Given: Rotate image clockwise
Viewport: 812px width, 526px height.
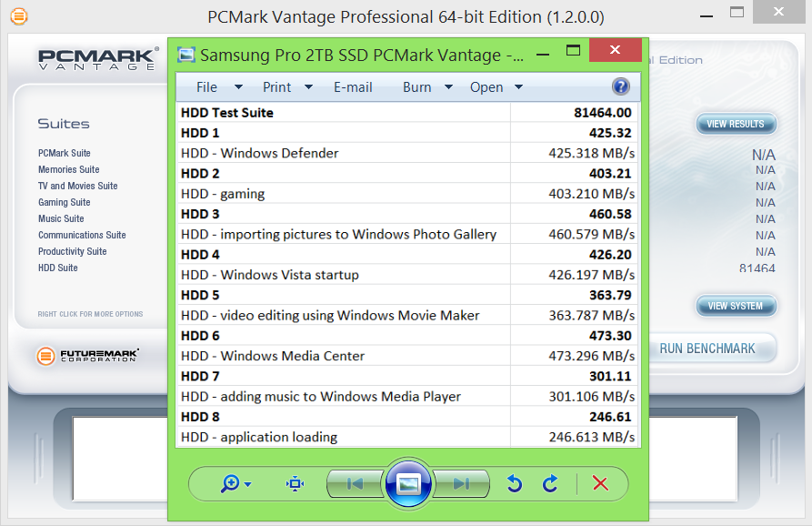Looking at the screenshot, I should pos(550,483).
